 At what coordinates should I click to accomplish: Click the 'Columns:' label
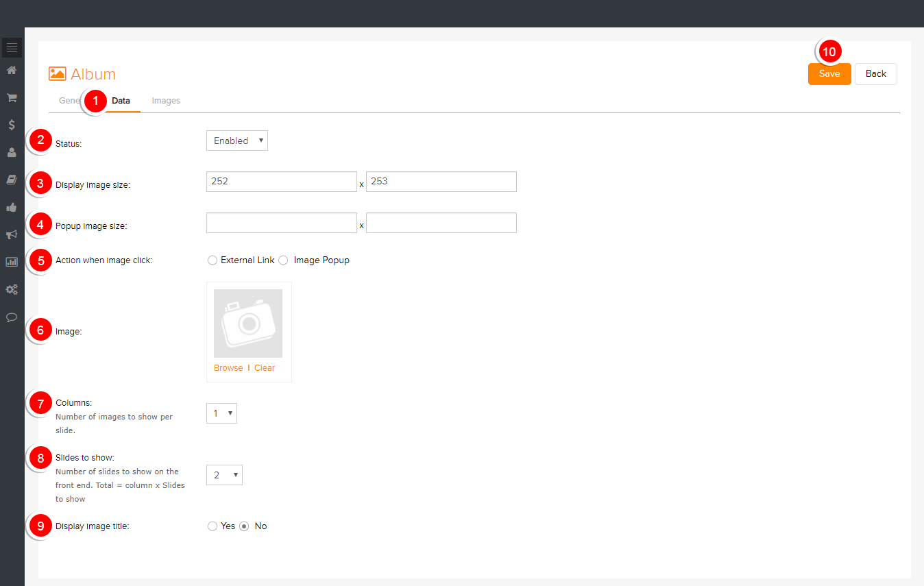pyautogui.click(x=73, y=403)
